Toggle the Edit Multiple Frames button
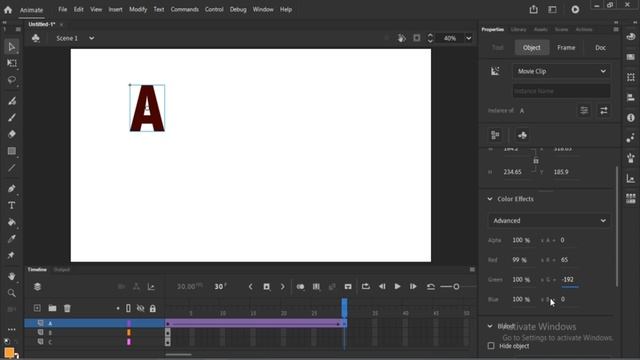 (316, 287)
